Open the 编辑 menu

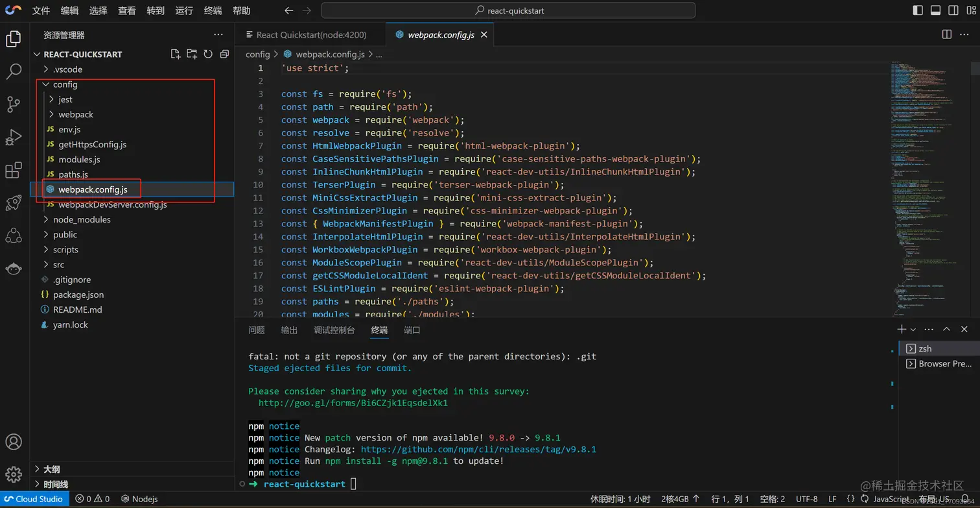click(69, 10)
